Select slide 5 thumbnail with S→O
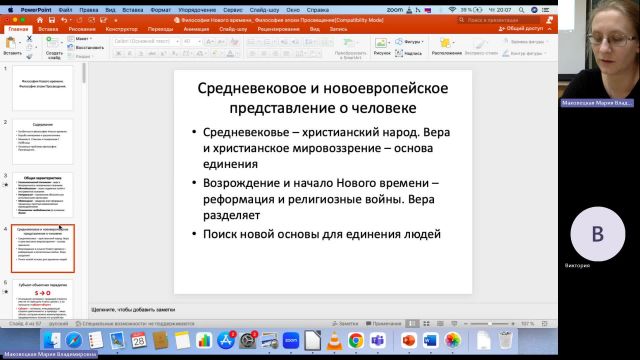 pos(42,300)
